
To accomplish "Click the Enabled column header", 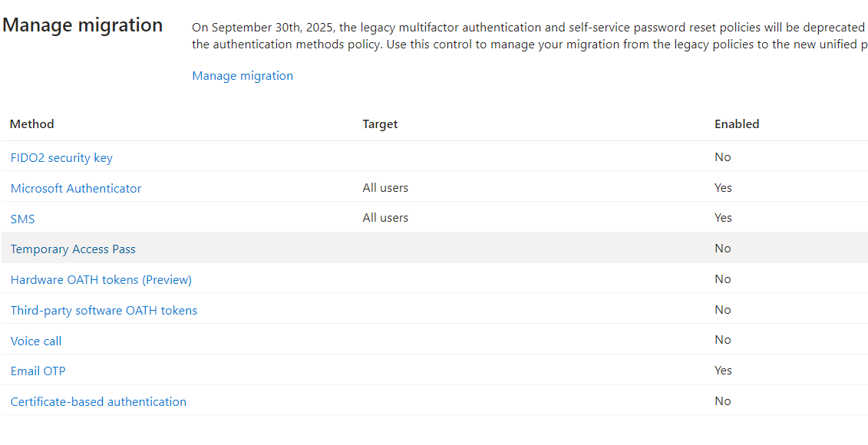I will 737,124.
